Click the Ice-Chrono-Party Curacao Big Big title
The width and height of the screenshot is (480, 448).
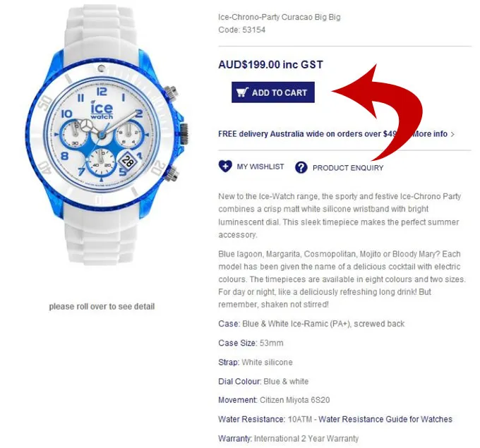pyautogui.click(x=280, y=17)
